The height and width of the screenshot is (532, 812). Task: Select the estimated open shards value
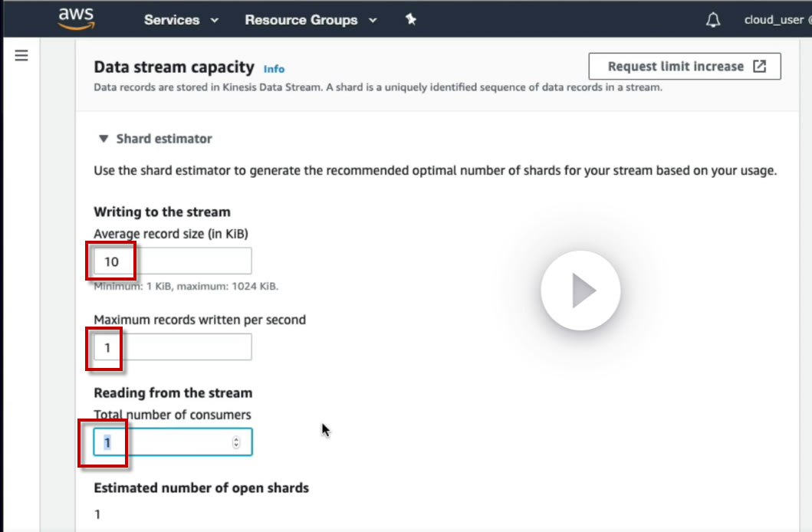pos(97,514)
